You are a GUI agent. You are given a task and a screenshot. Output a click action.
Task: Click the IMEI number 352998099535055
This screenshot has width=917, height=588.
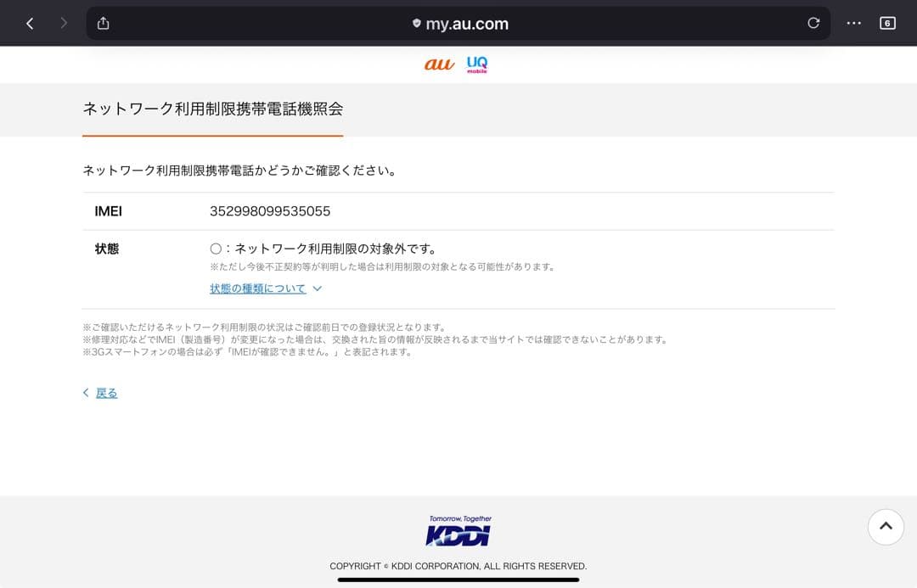(x=270, y=211)
